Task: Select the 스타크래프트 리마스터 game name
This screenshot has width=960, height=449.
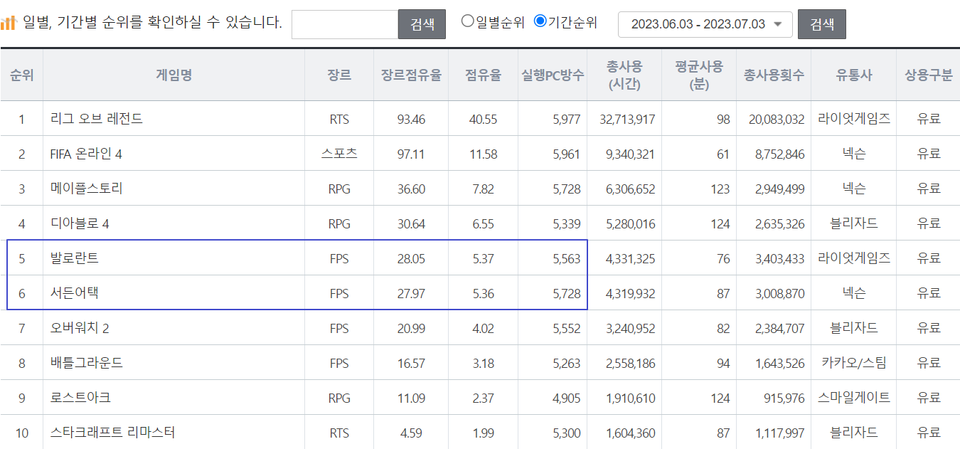Action: point(113,433)
